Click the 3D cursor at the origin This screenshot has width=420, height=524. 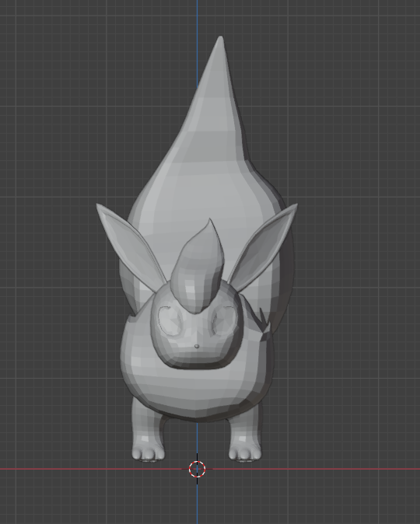click(x=197, y=469)
